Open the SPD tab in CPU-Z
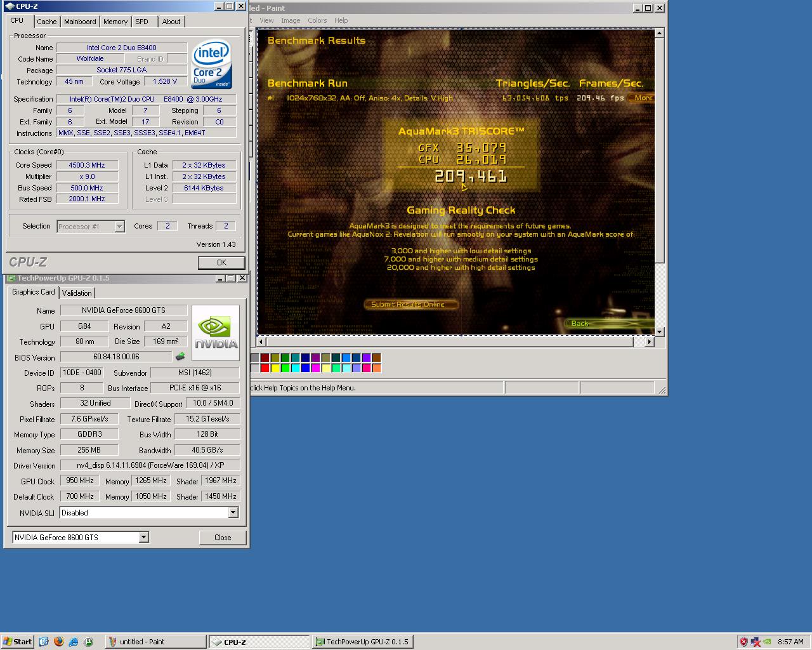 pos(142,22)
